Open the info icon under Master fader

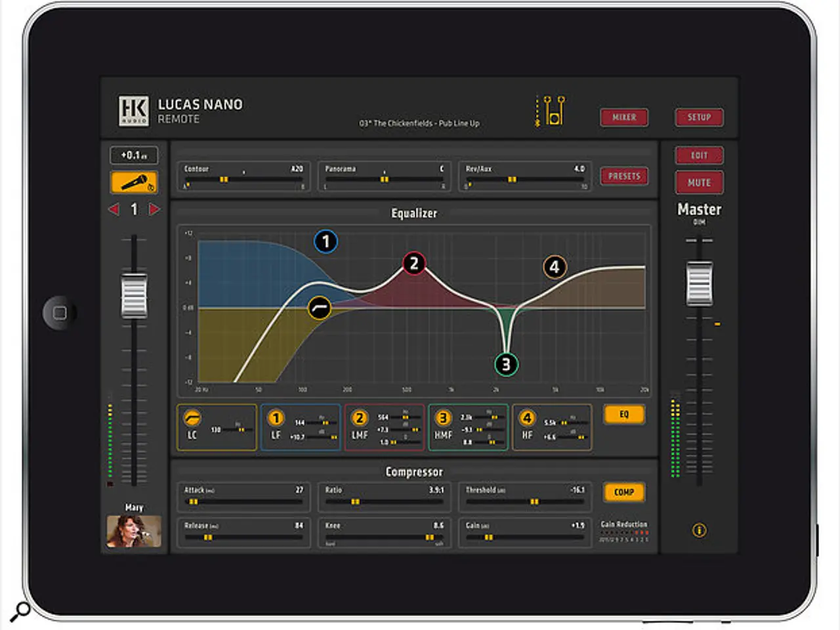(x=700, y=530)
